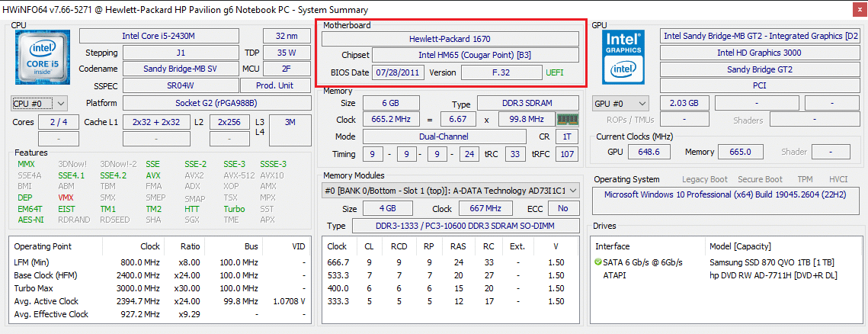Image resolution: width=868 pixels, height=334 pixels.
Task: Click the Intel Graphics logo
Action: (x=623, y=58)
